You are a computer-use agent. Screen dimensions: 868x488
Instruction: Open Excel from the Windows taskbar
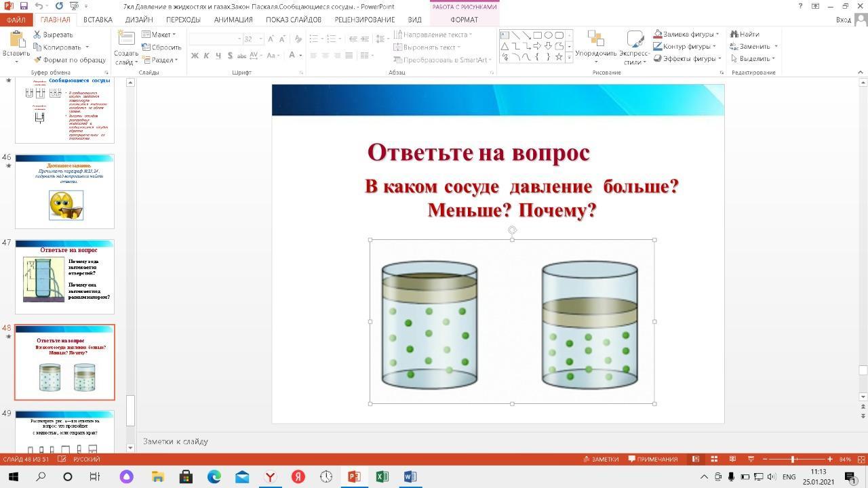point(382,476)
